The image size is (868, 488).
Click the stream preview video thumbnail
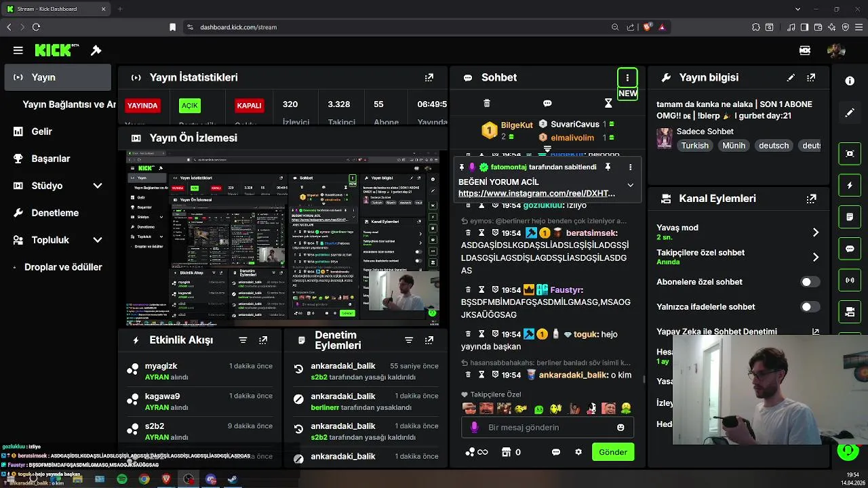[x=283, y=239]
